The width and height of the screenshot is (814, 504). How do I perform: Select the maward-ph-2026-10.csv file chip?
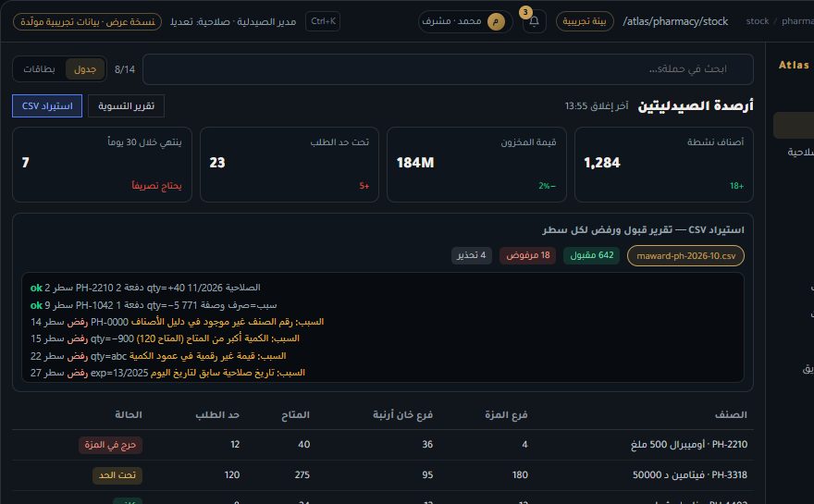[x=685, y=256]
